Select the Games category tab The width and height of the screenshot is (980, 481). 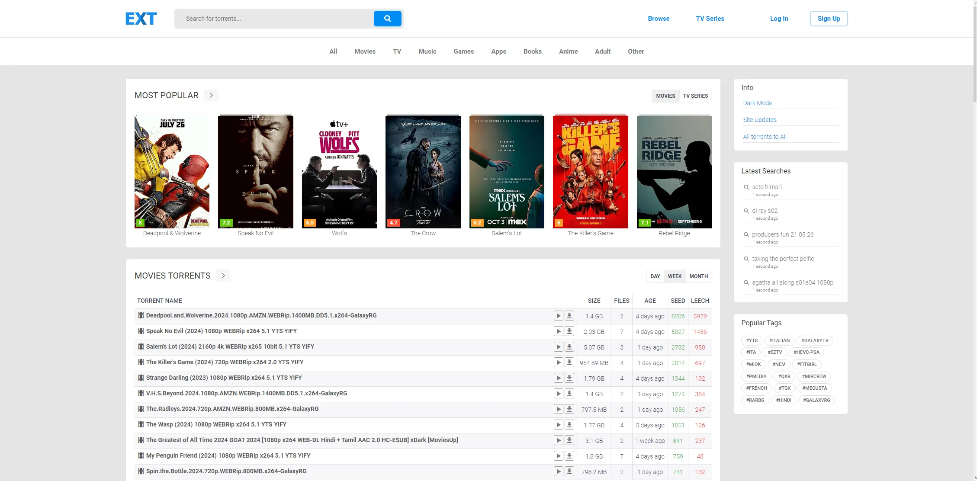463,51
